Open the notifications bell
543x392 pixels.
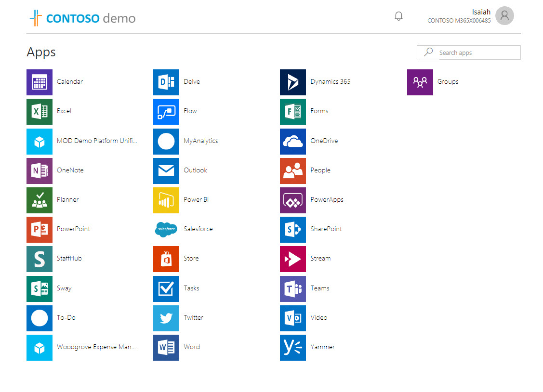398,16
